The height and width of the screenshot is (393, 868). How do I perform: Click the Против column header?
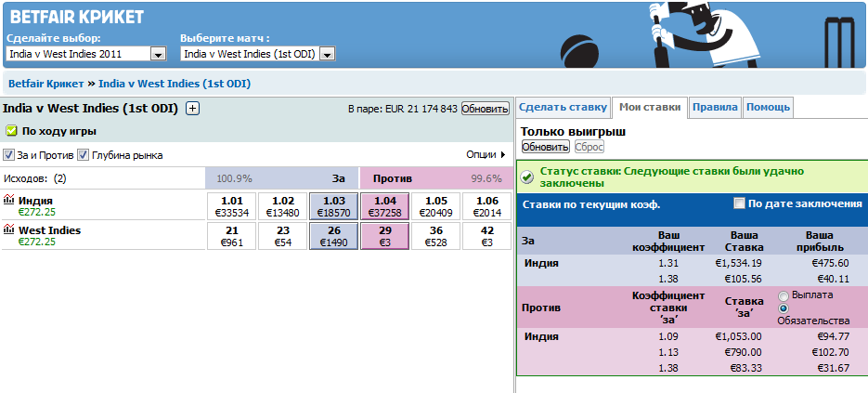[393, 178]
